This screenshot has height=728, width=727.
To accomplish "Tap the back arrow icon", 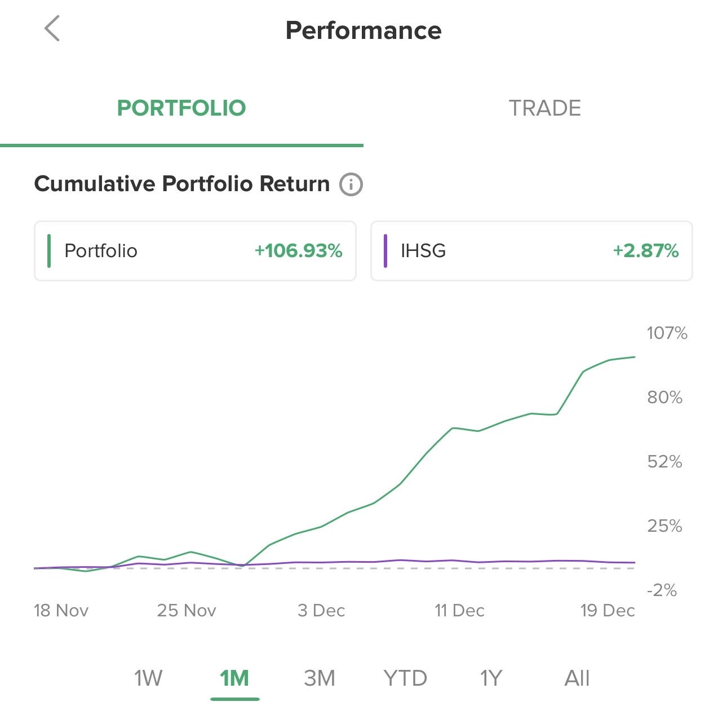I will tap(52, 29).
